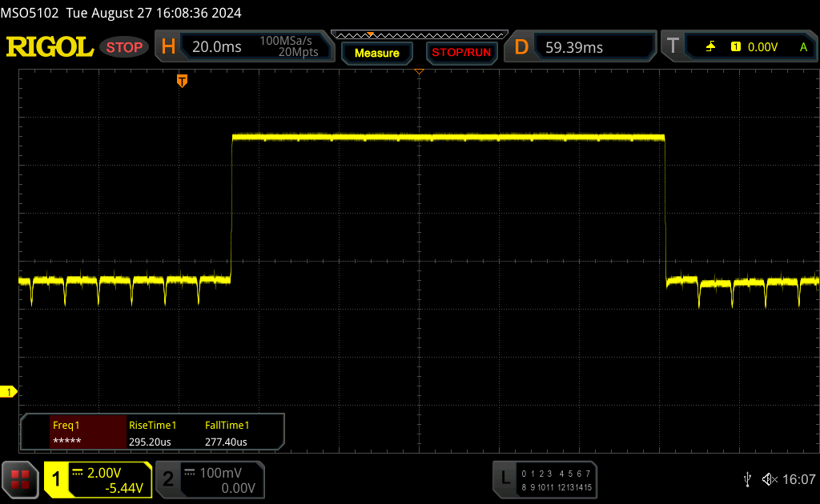This screenshot has width=820, height=504.
Task: Select channel 2 0.00V offset value
Action: point(238,488)
